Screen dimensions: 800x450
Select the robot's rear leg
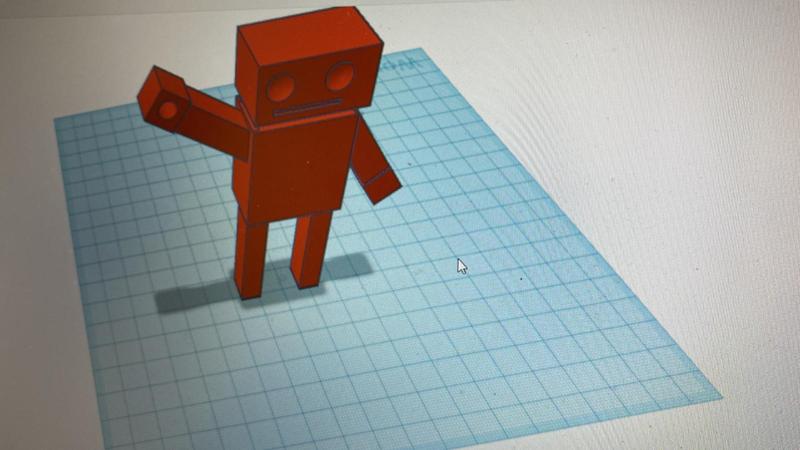coord(311,250)
